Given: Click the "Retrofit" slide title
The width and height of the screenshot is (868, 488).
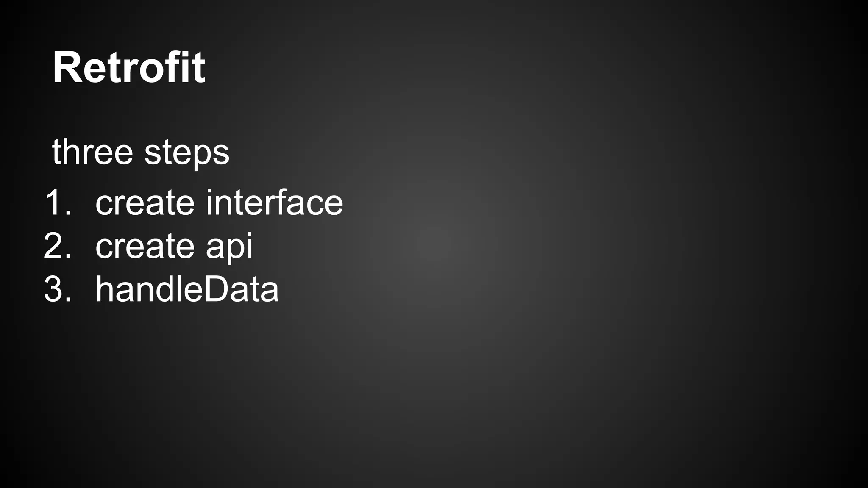Looking at the screenshot, I should (129, 68).
